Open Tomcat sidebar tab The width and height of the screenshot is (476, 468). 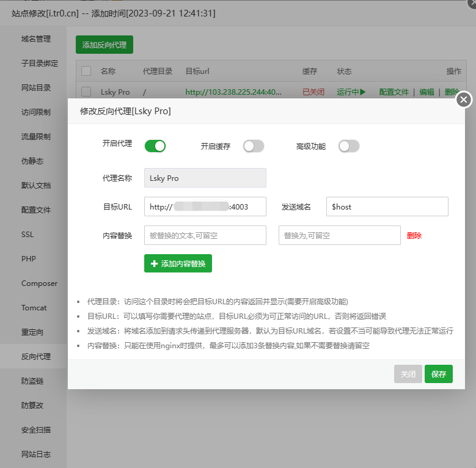pos(34,307)
